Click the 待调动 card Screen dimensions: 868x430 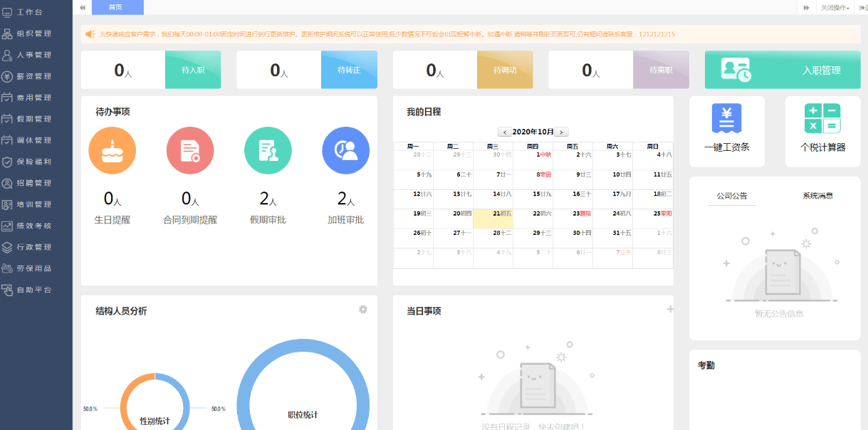pos(463,70)
